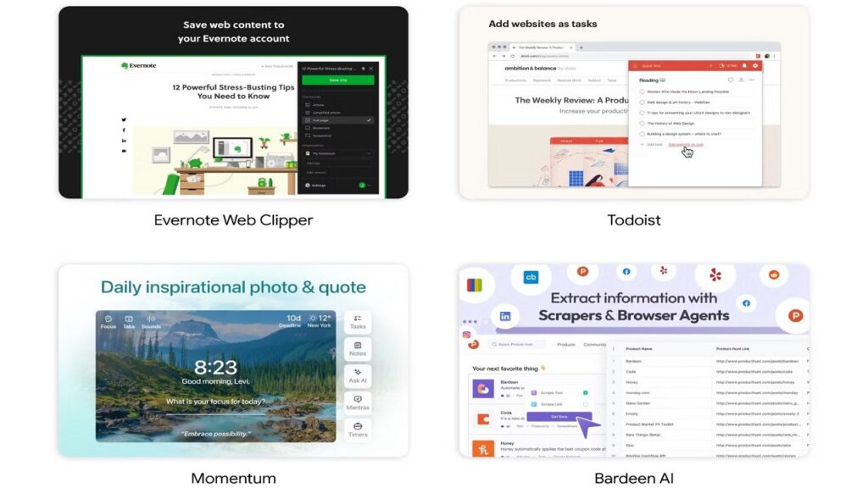868x488 pixels.
Task: Close the Evernote Web Clipper panel
Action: coord(371,69)
